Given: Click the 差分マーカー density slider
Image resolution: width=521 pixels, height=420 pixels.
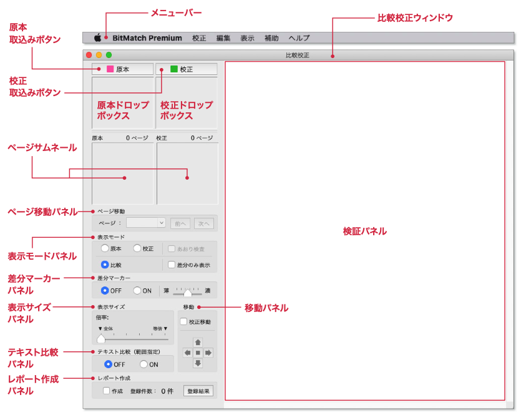Looking at the screenshot, I should pyautogui.click(x=187, y=291).
